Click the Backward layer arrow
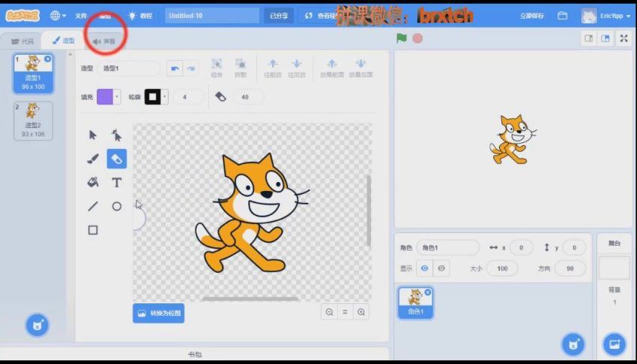Screen dimensions: 637x364 (297, 67)
